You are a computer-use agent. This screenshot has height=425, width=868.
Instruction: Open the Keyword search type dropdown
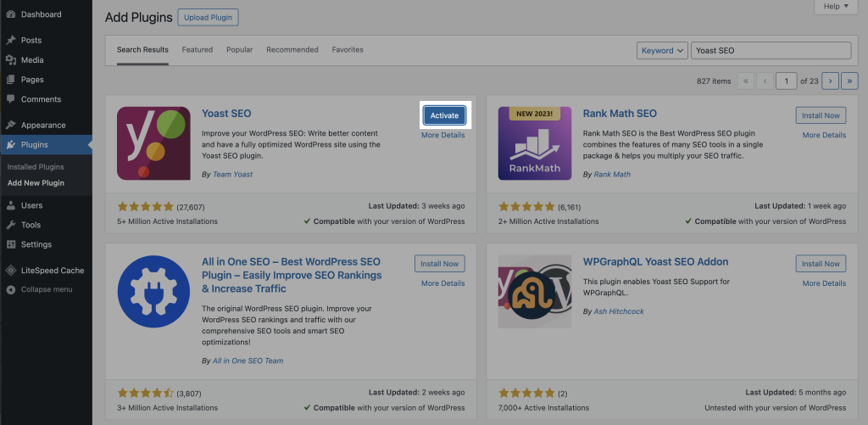pos(662,51)
